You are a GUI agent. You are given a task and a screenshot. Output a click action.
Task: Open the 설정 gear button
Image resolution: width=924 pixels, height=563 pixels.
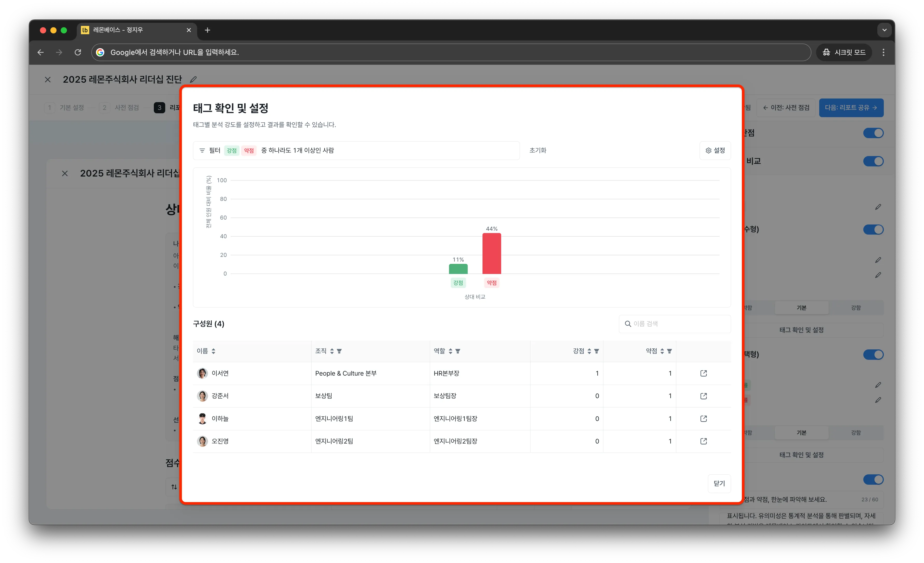[x=715, y=150]
